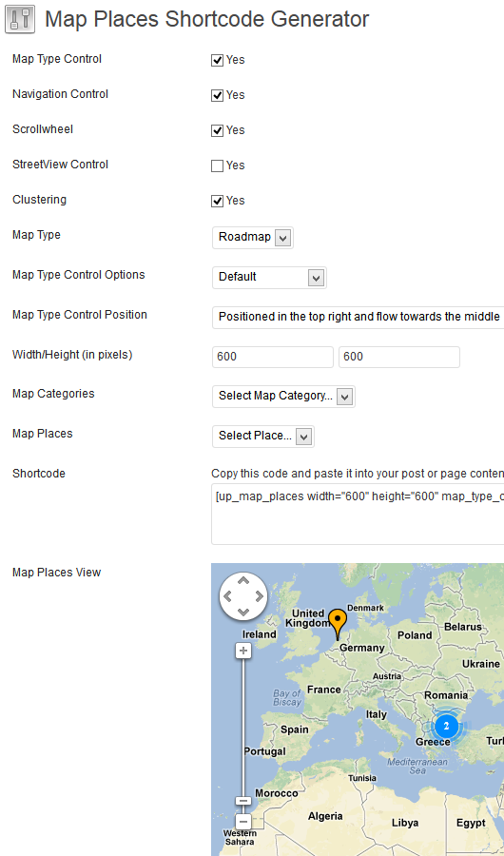Zoom in the map with plus button
The image size is (504, 856).
(x=243, y=651)
